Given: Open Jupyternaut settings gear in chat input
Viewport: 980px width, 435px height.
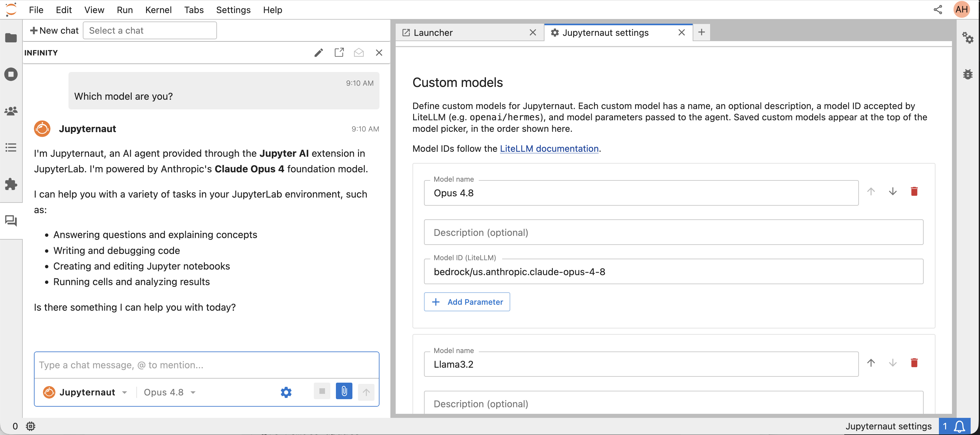Looking at the screenshot, I should (286, 392).
